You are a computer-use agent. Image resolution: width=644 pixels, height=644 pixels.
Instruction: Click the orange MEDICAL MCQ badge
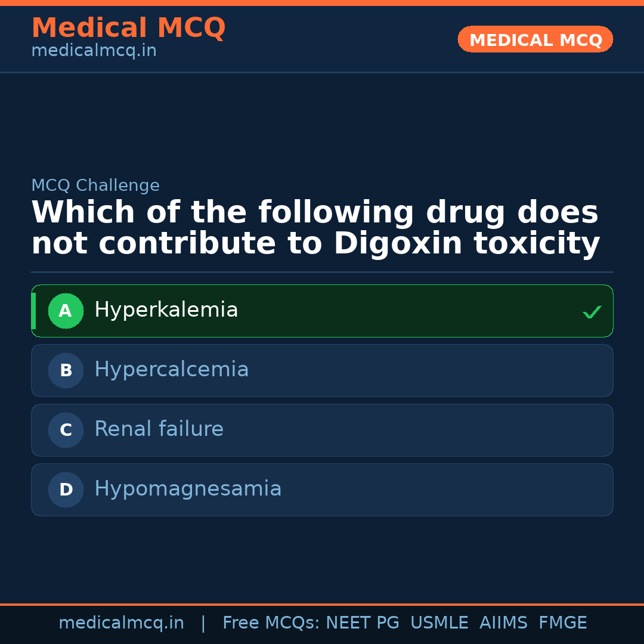tap(535, 40)
